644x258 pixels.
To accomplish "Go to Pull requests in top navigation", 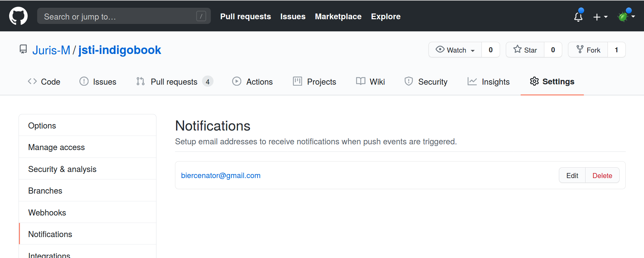I will 245,17.
